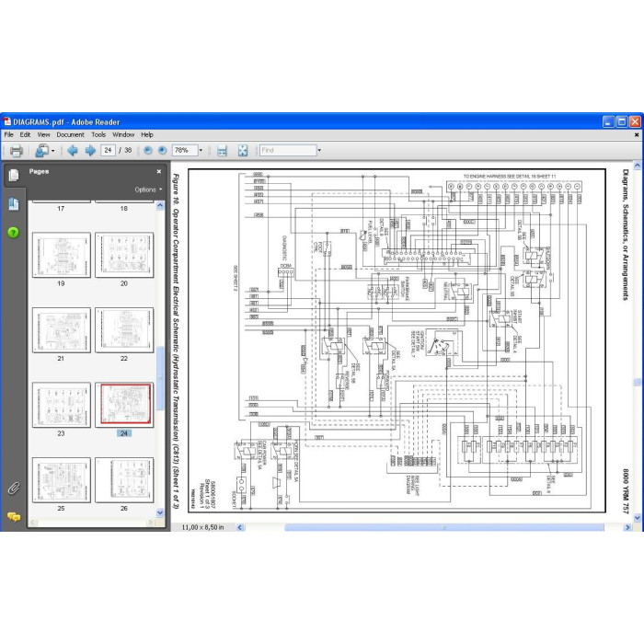This screenshot has width=644, height=644.
Task: Select page 25 thumbnail
Action: coord(62,480)
